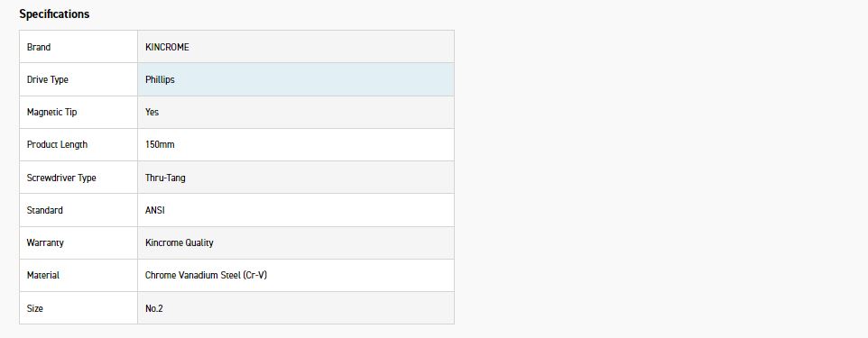Click the Yes value for Magnetic Tip
The width and height of the screenshot is (868, 338).
click(x=152, y=113)
